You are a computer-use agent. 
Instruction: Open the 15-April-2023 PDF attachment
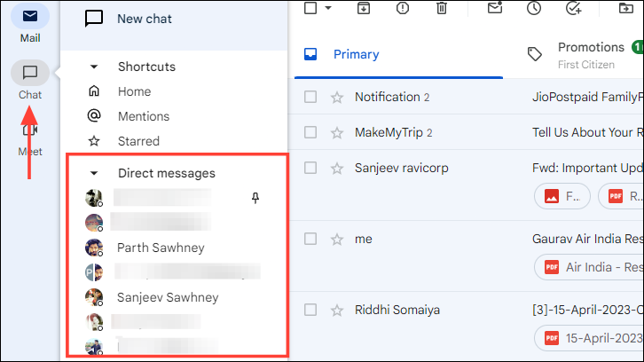[x=589, y=338]
